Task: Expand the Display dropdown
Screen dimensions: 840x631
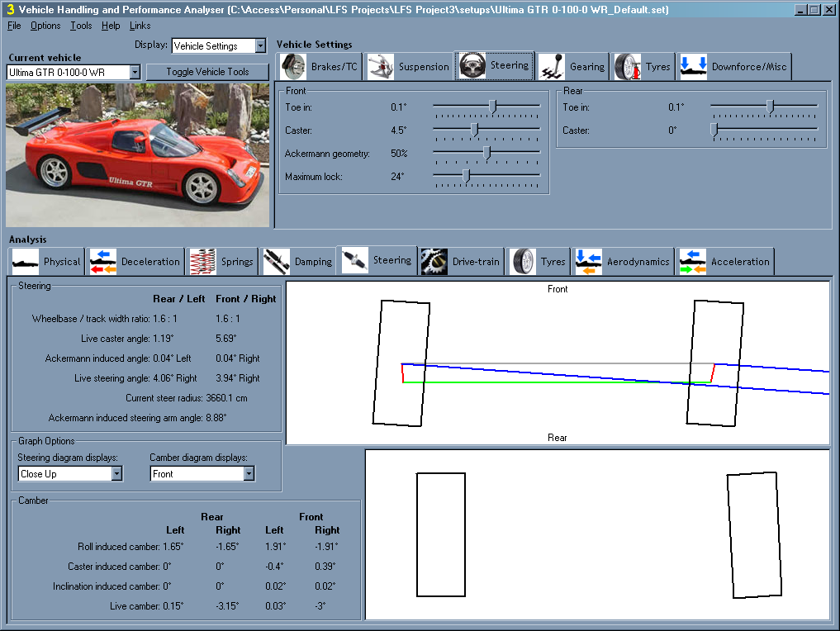Action: pos(260,46)
